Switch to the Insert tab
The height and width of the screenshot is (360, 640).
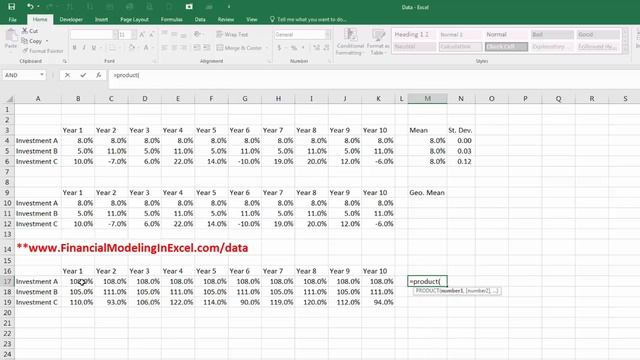pos(101,19)
